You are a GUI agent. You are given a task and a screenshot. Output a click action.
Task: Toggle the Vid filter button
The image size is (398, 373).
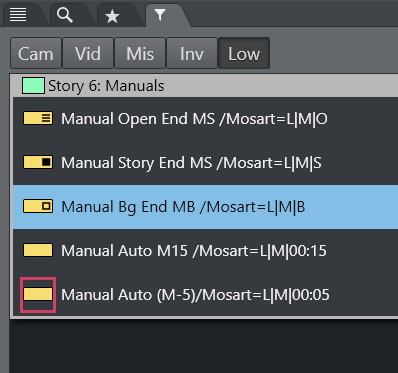click(88, 53)
